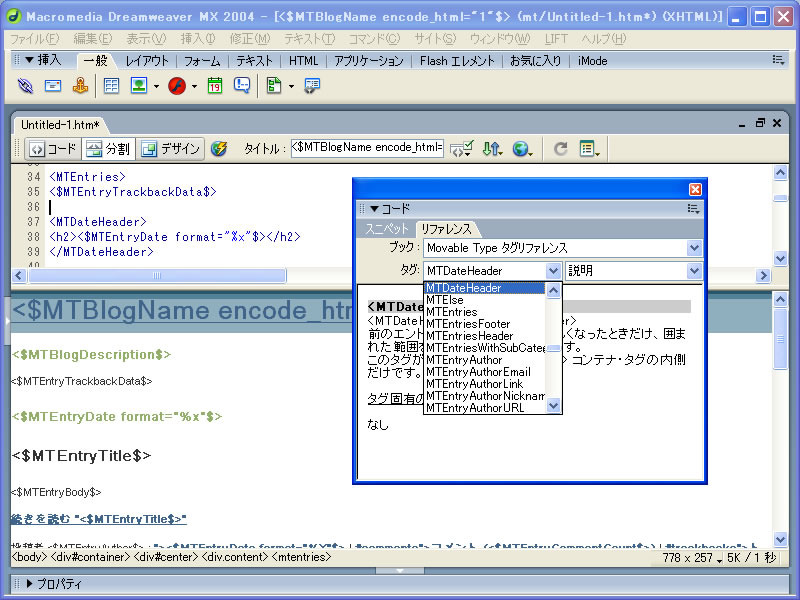Click the Templates icon in the Insert bar
This screenshot has width=800, height=600.
point(274,86)
